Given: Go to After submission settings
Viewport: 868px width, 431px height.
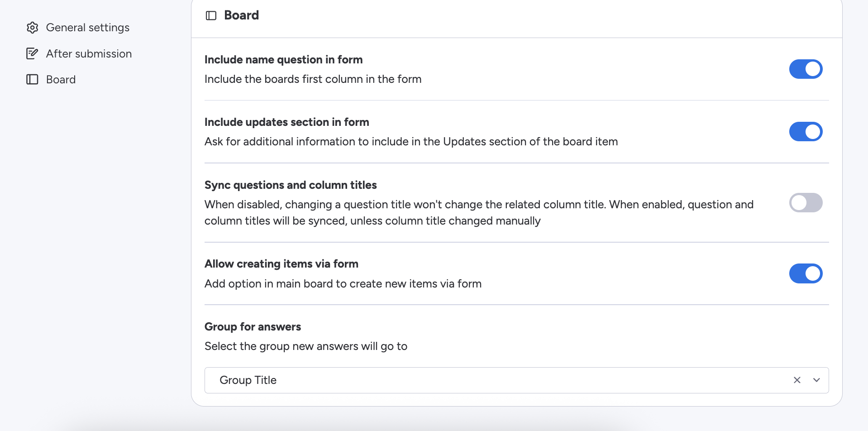Looking at the screenshot, I should click(x=89, y=53).
